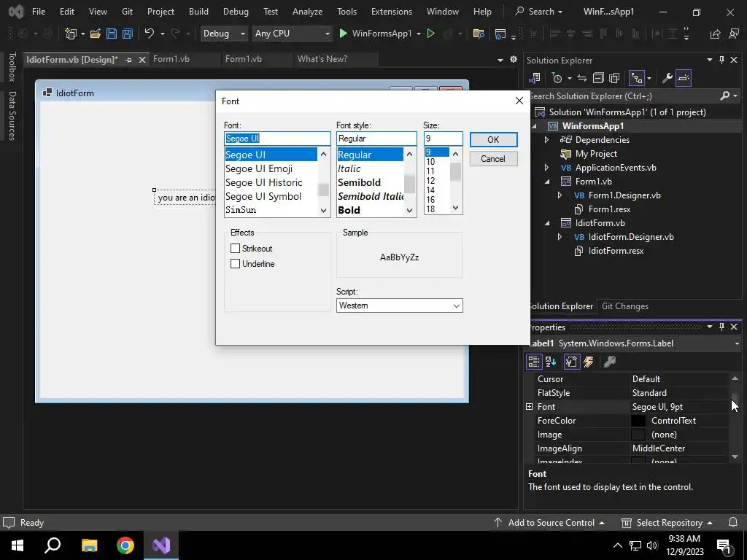Expand the IdiotForm.Designer.vb node
The height and width of the screenshot is (560, 747).
coord(560,237)
